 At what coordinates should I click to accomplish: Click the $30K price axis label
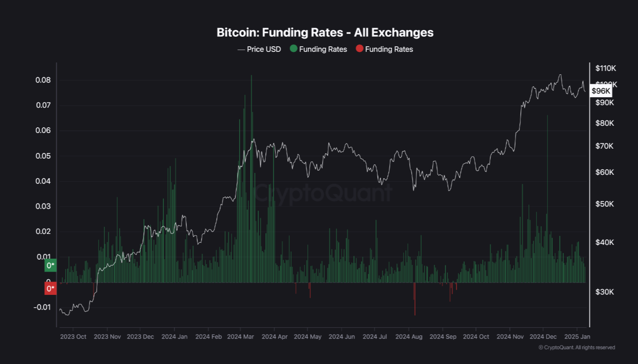coord(605,292)
